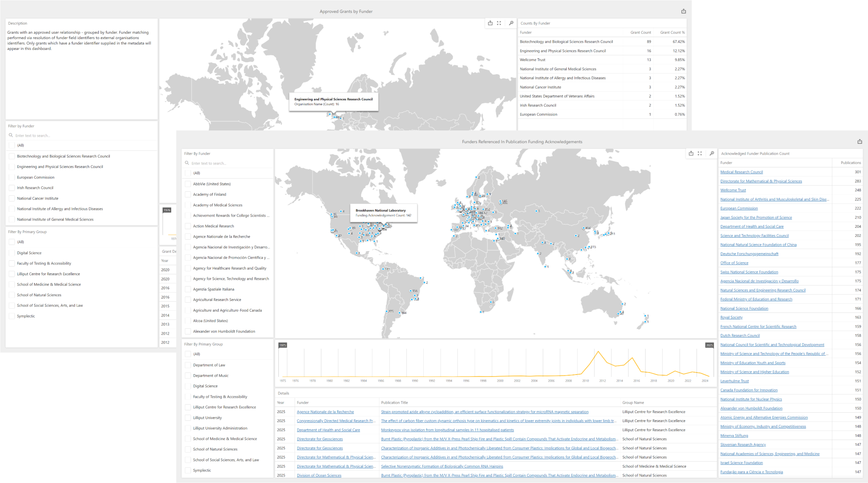
Task: Open the Monkeypox virus isolation publication link
Action: pos(447,430)
